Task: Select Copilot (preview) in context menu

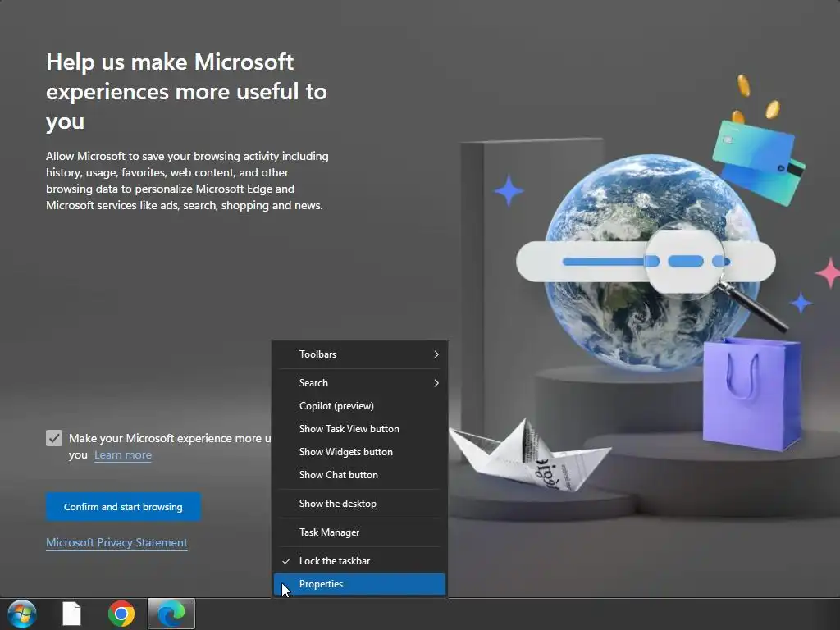Action: [x=359, y=406]
